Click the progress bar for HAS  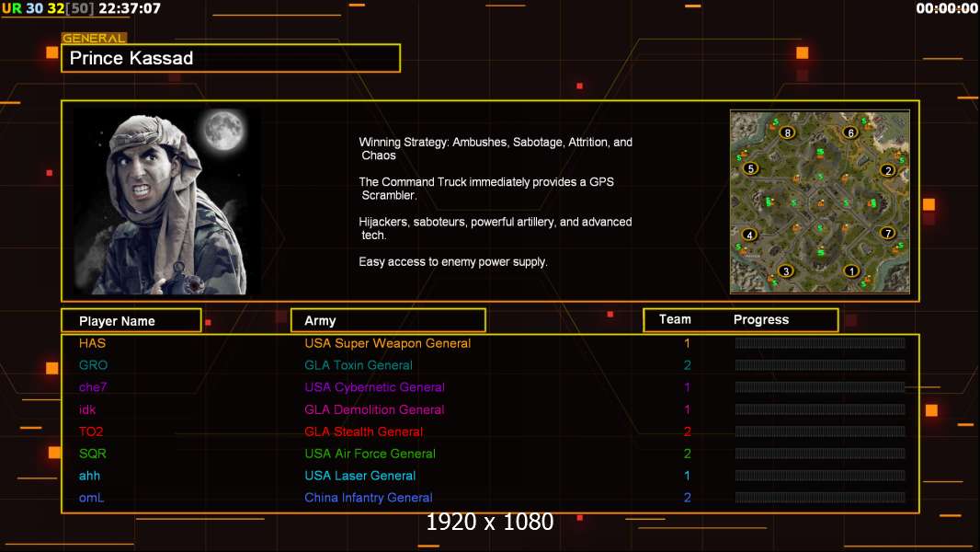pyautogui.click(x=820, y=342)
